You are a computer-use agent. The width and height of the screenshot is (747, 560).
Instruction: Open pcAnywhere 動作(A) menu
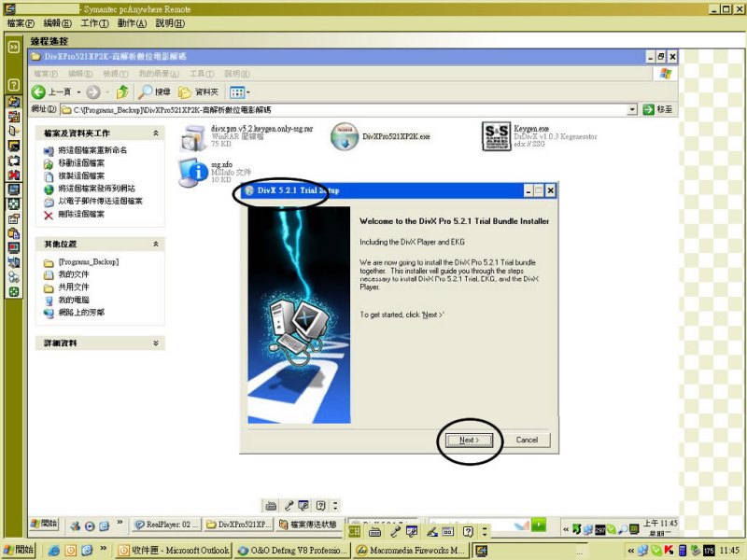(x=132, y=23)
